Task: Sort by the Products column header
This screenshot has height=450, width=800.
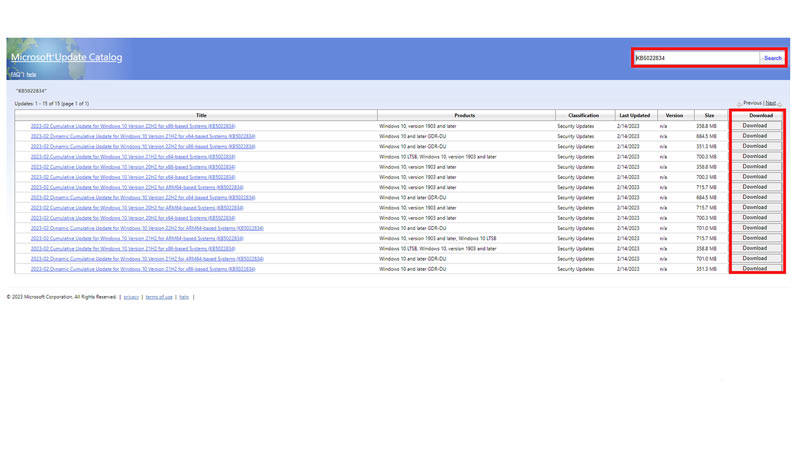Action: (465, 115)
